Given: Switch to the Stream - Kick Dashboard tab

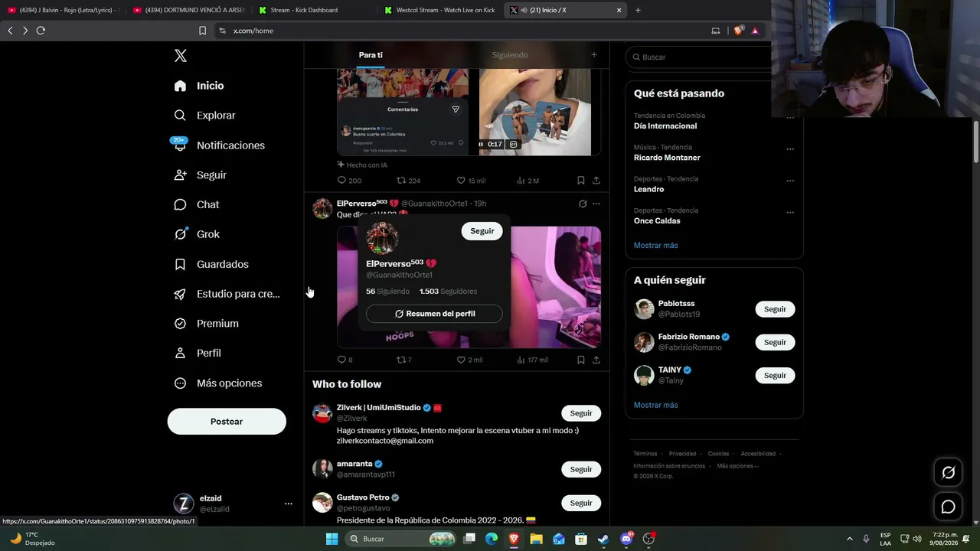Looking at the screenshot, I should point(313,10).
